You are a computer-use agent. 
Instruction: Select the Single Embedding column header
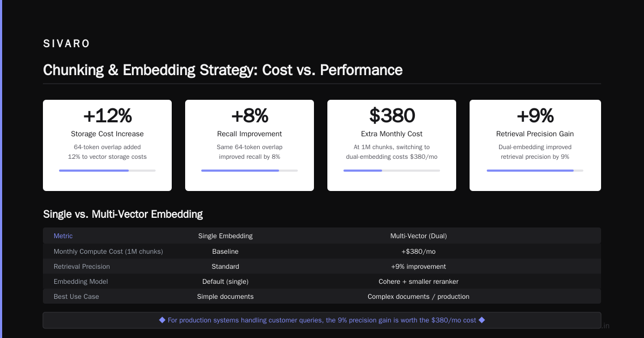tap(225, 236)
